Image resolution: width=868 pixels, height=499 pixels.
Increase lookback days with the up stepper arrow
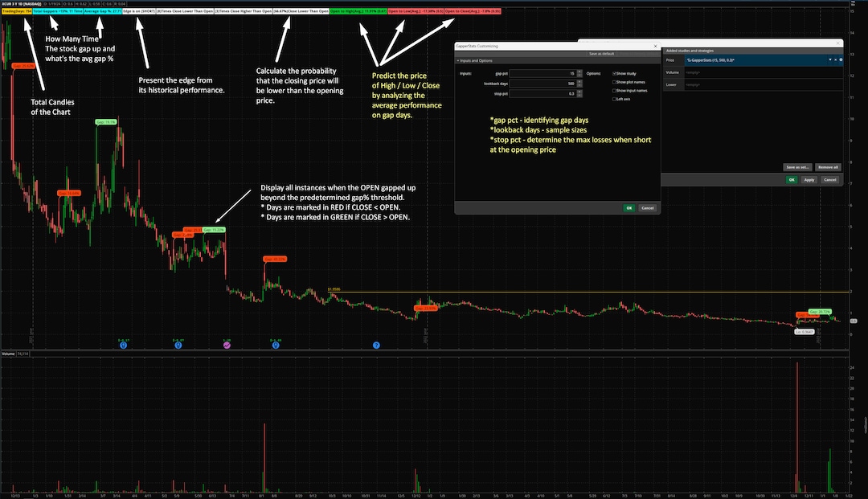[x=579, y=81]
